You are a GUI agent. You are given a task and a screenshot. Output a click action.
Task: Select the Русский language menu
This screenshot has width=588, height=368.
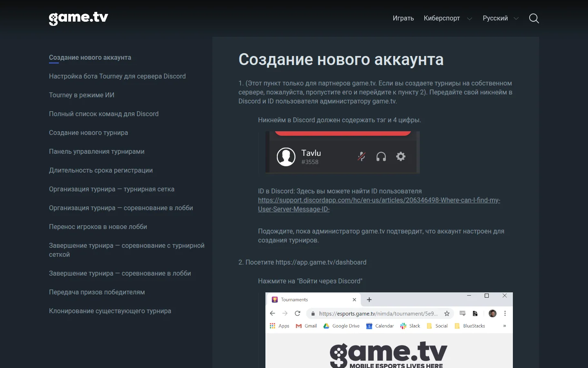495,18
